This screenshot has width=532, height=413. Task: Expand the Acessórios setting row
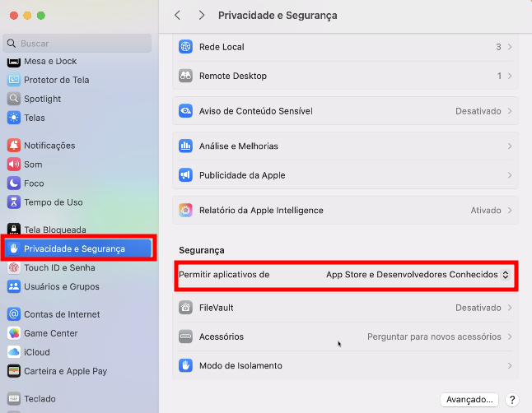click(510, 336)
